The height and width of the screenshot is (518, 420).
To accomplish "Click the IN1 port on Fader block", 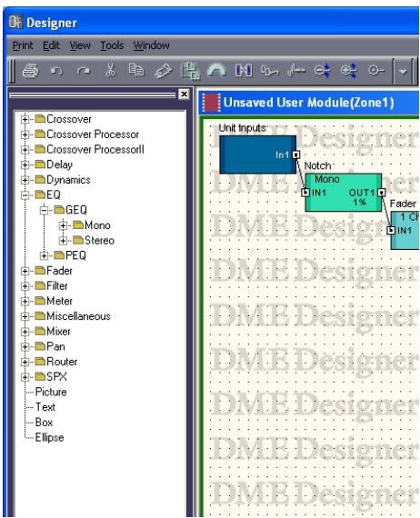I will tap(391, 230).
